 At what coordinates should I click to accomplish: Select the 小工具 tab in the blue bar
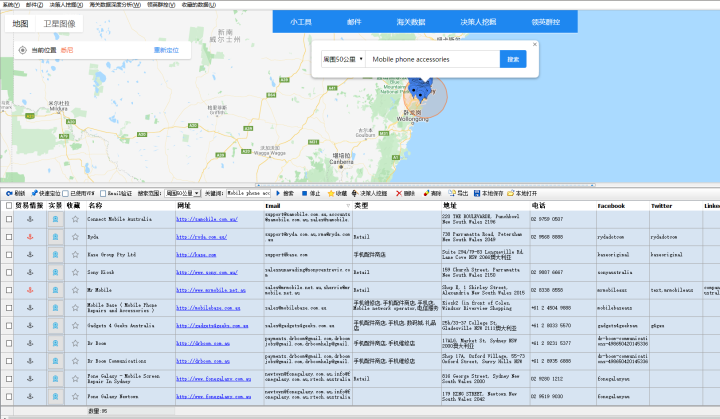click(301, 22)
